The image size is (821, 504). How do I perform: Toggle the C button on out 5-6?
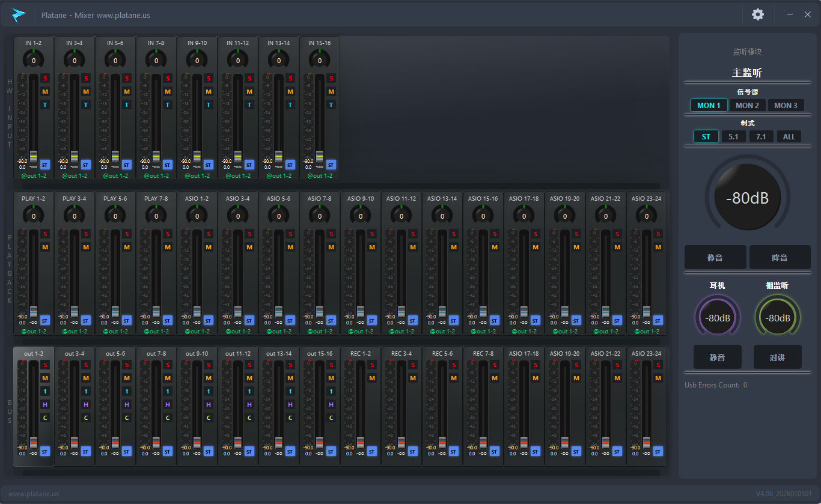coord(126,417)
